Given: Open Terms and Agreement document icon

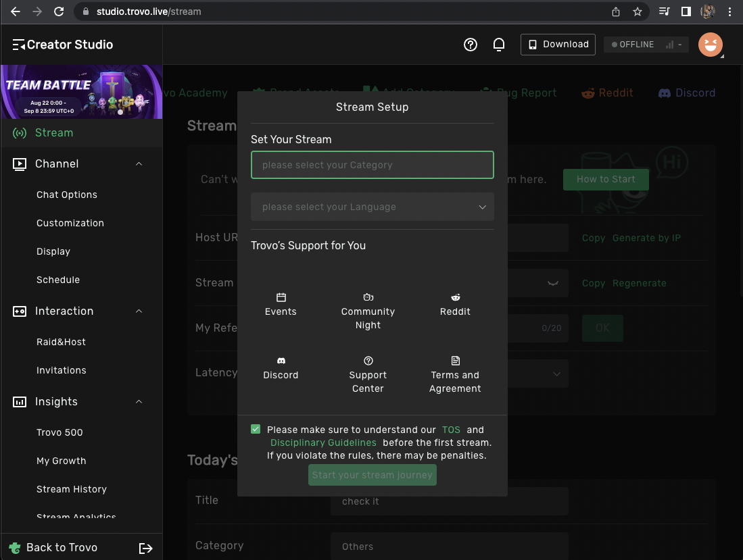Looking at the screenshot, I should 456,361.
